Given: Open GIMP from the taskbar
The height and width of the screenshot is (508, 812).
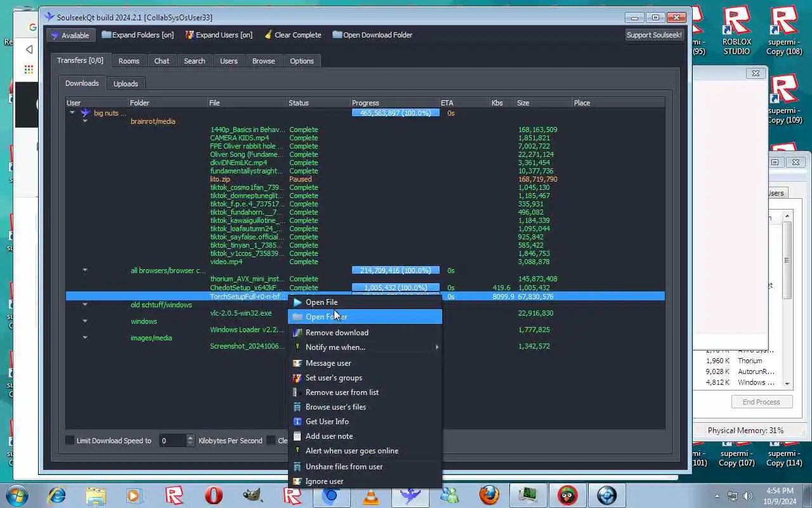Looking at the screenshot, I should (253, 495).
